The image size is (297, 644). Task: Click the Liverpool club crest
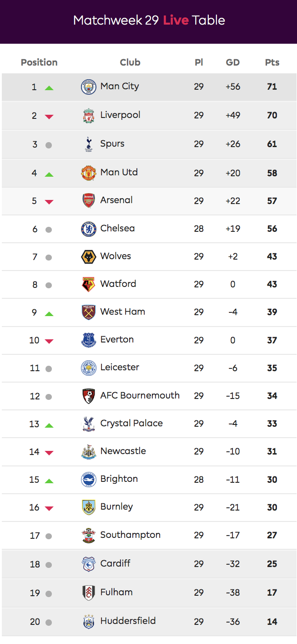(x=89, y=115)
